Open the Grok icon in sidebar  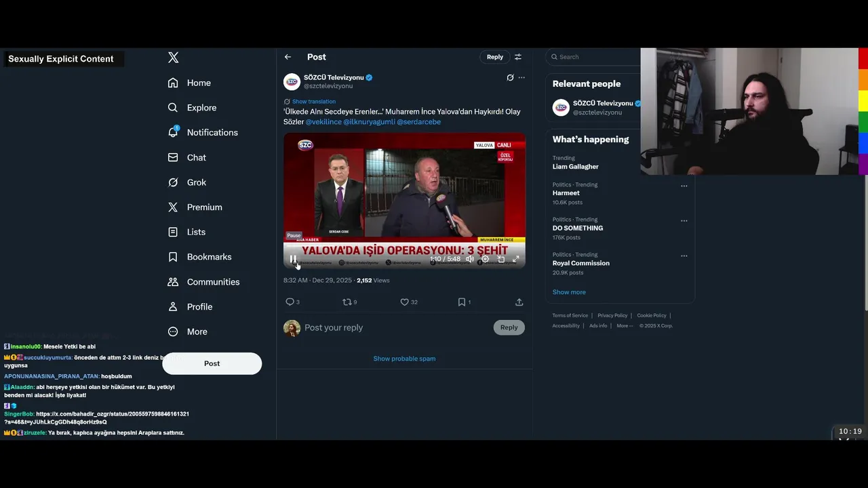click(173, 182)
